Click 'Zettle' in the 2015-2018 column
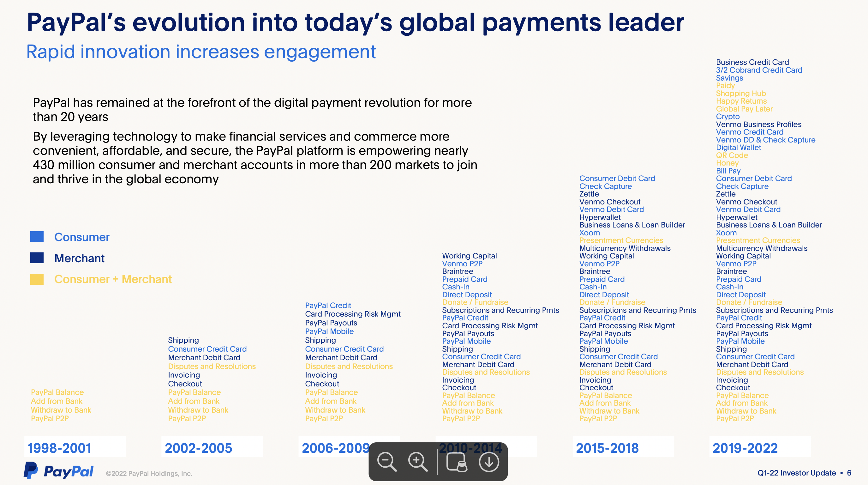Screen dimensions: 868x485 pyautogui.click(x=589, y=194)
